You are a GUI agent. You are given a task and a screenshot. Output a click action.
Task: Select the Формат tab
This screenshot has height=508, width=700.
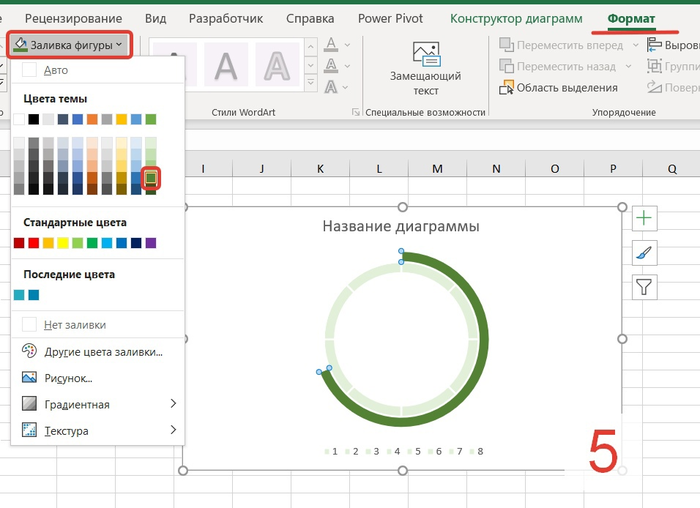(x=631, y=18)
